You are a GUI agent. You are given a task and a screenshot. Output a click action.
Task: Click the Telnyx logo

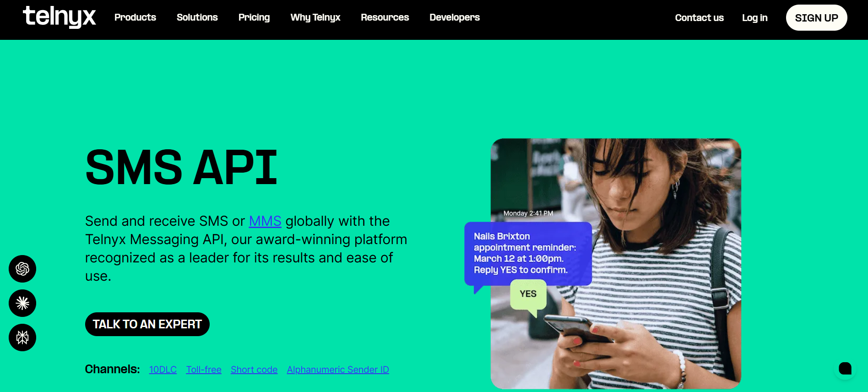point(60,17)
